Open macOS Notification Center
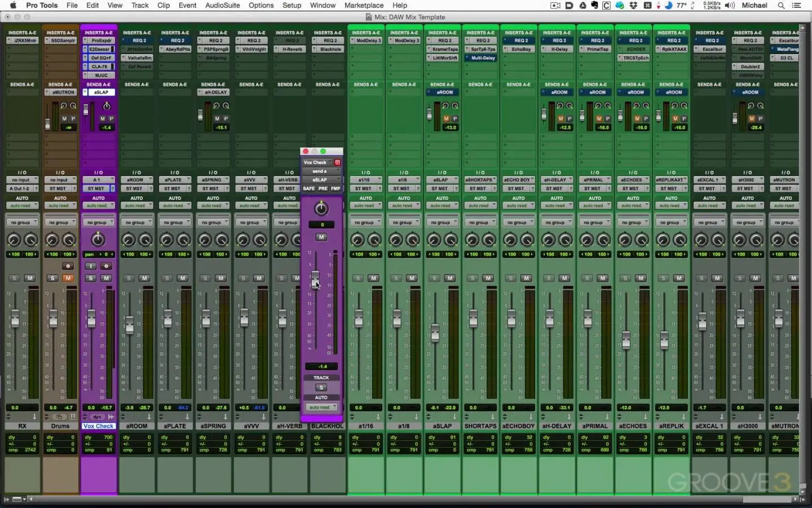Screen dimensions: 812x508 tap(797, 5)
